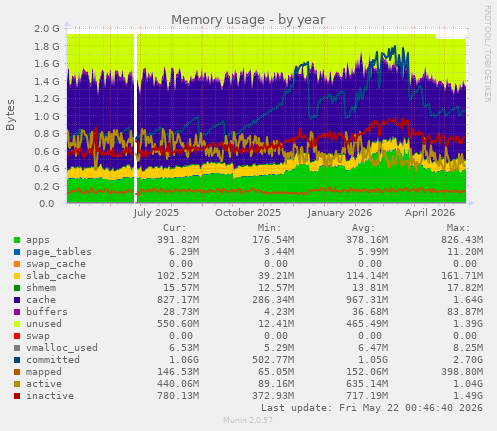Click the Last update timestamp text

[372, 408]
